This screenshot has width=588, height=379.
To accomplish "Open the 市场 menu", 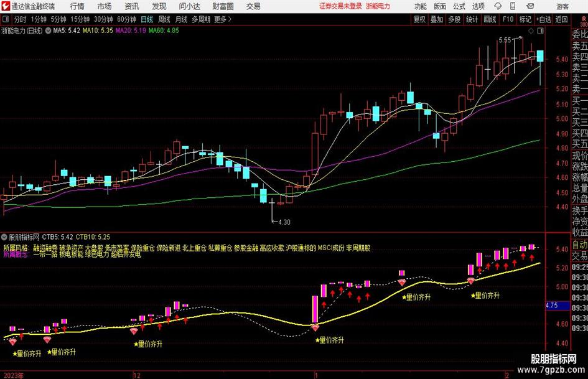I will click(105, 6).
